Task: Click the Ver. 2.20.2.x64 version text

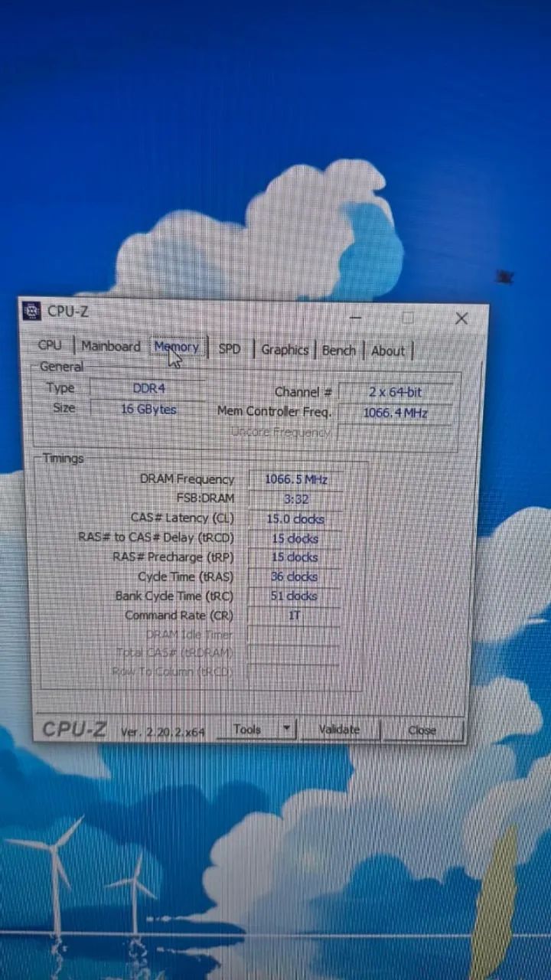Action: [x=163, y=732]
